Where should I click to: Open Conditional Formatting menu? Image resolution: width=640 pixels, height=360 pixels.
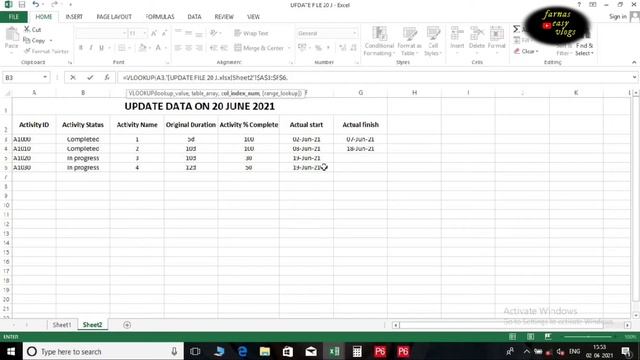(379, 41)
